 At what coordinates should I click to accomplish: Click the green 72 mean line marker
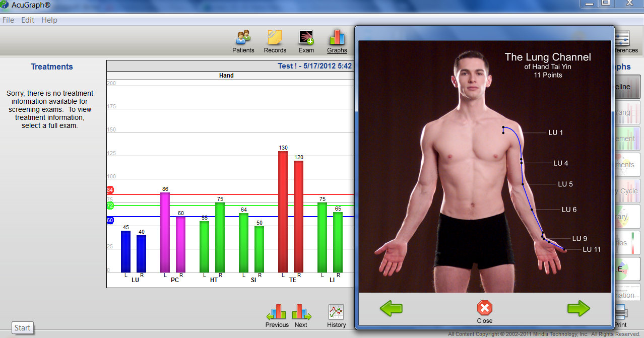click(x=110, y=206)
